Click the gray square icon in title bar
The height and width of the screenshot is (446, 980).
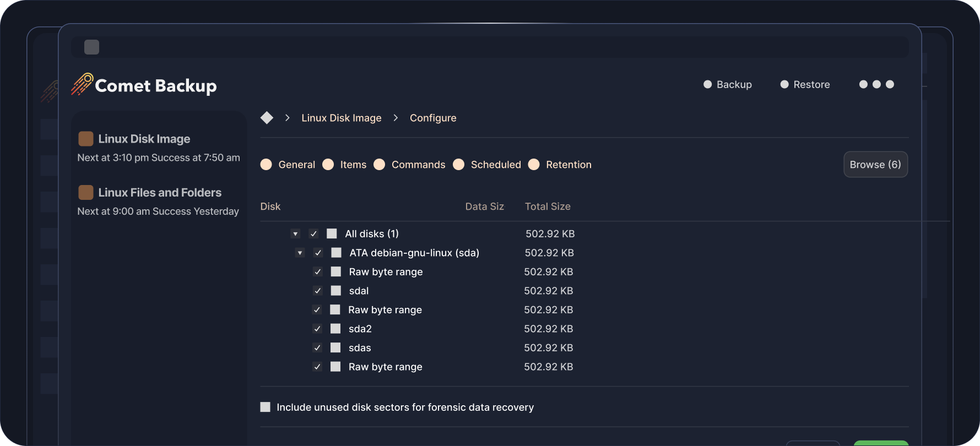tap(91, 47)
